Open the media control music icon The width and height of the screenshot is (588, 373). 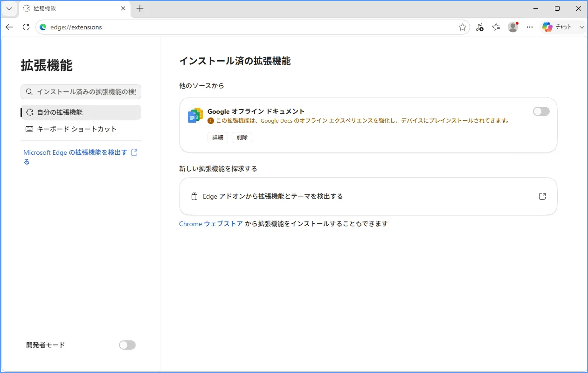[x=479, y=27]
